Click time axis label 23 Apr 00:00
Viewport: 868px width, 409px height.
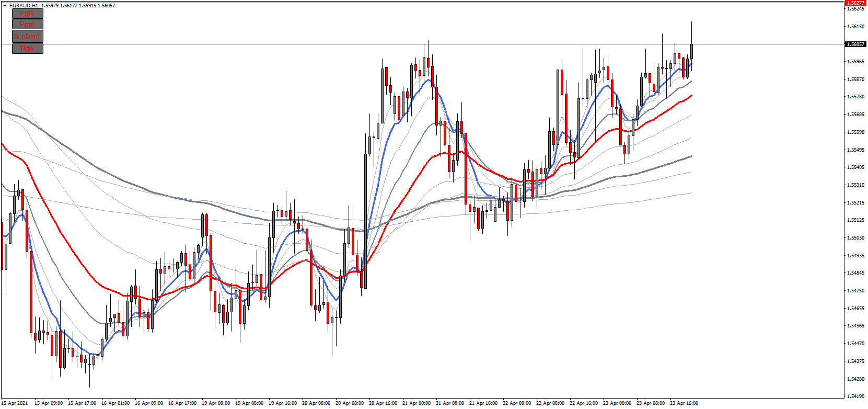point(617,403)
